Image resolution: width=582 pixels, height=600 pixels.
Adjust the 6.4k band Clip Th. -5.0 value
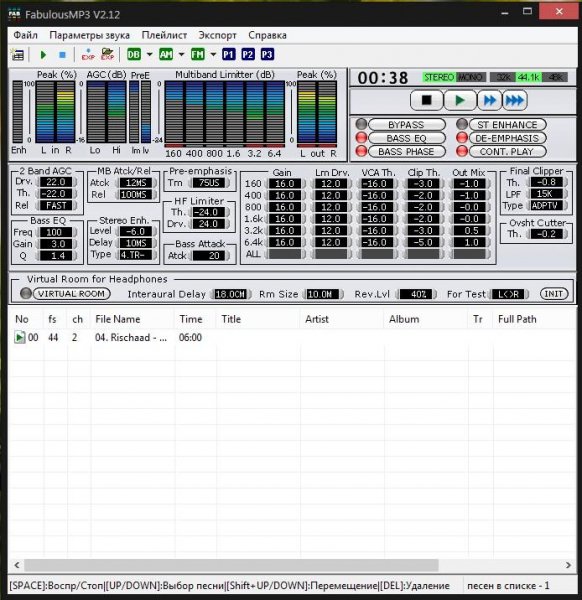pyautogui.click(x=423, y=243)
